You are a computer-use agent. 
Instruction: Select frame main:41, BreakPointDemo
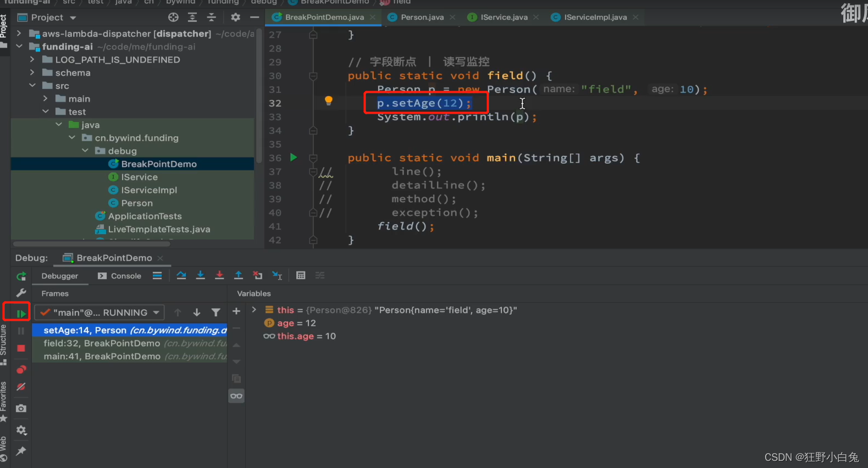(x=130, y=356)
